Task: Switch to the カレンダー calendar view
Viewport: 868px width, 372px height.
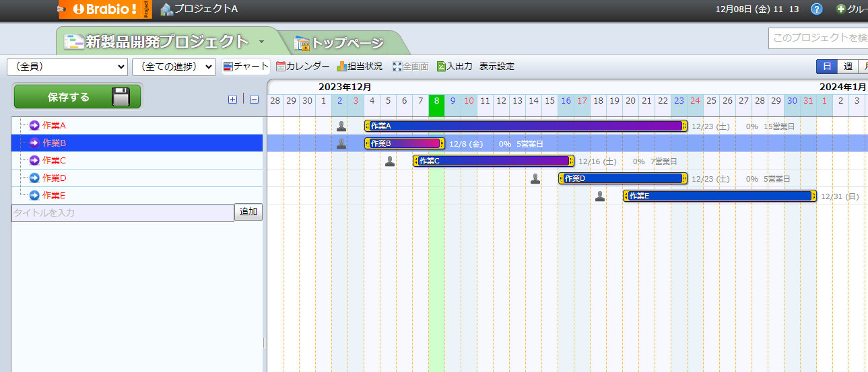Action: click(302, 67)
